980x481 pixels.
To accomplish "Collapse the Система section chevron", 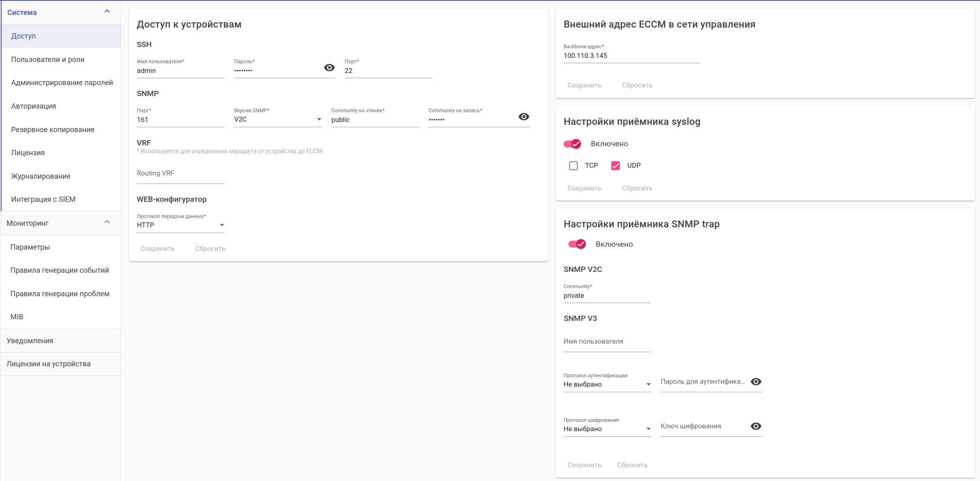I will point(107,11).
